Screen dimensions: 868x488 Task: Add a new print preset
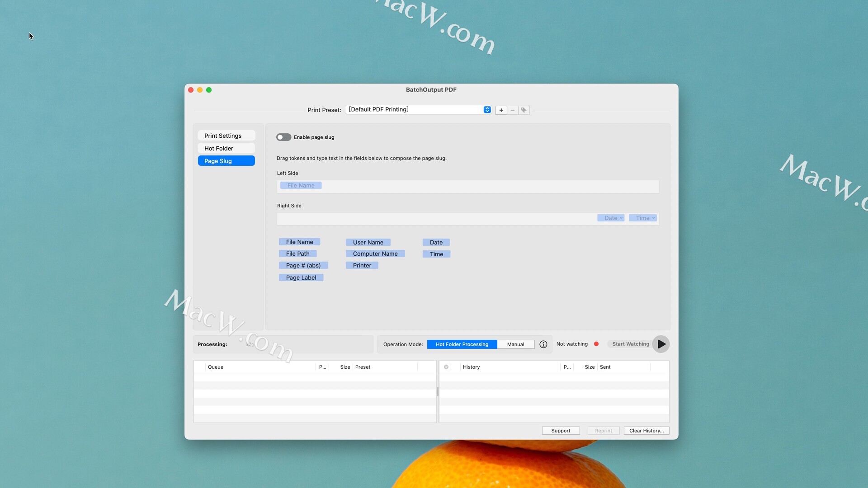tap(501, 110)
